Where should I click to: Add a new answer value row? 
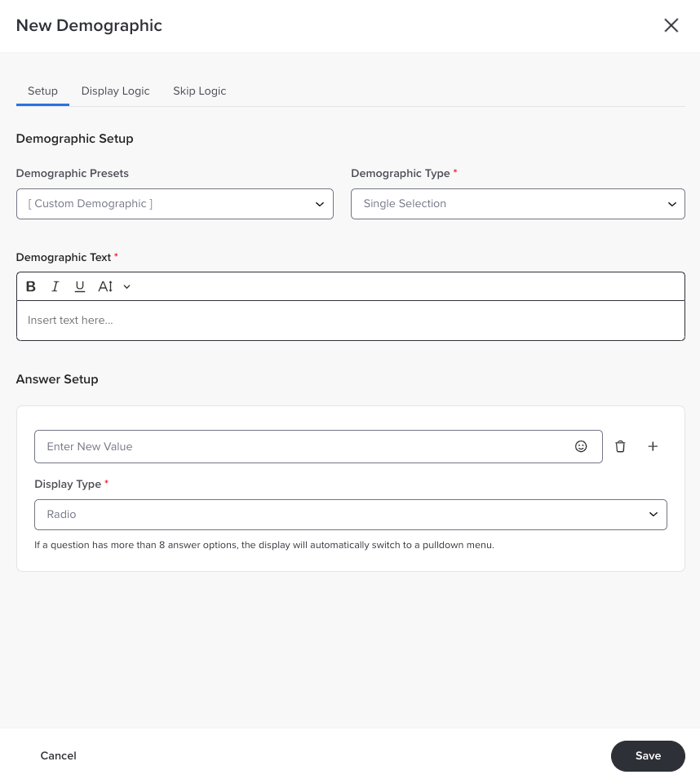pyautogui.click(x=653, y=447)
